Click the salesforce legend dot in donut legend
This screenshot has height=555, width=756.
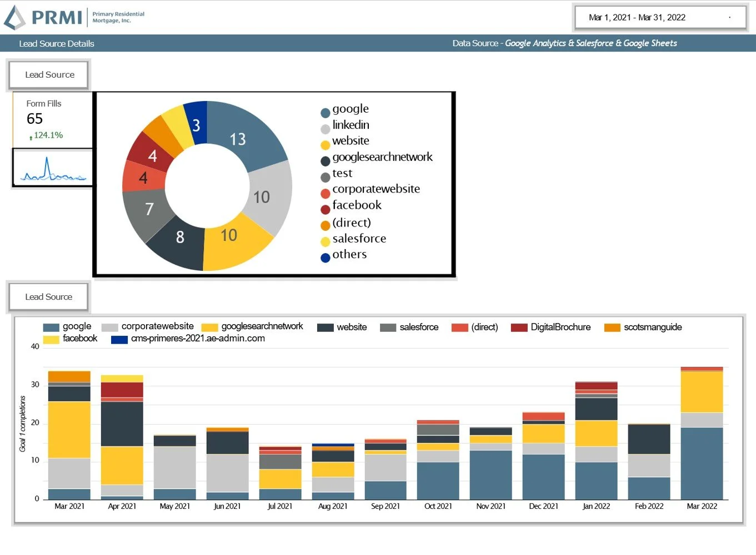point(326,242)
